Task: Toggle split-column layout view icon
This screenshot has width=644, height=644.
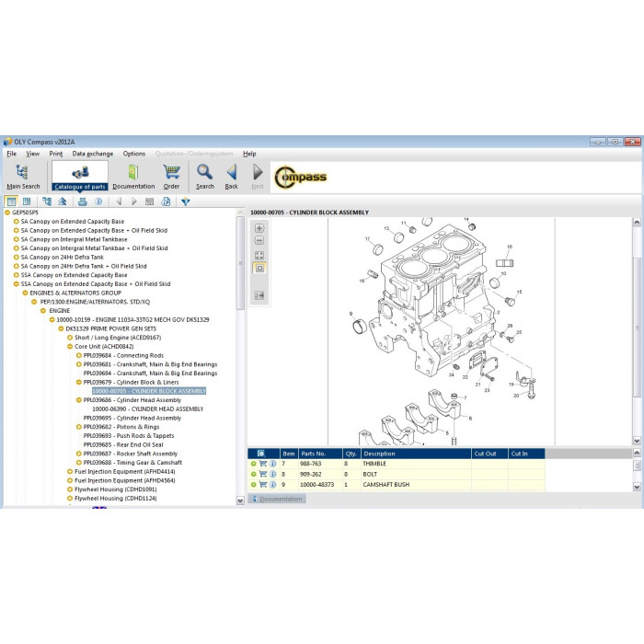Action: coord(27,201)
